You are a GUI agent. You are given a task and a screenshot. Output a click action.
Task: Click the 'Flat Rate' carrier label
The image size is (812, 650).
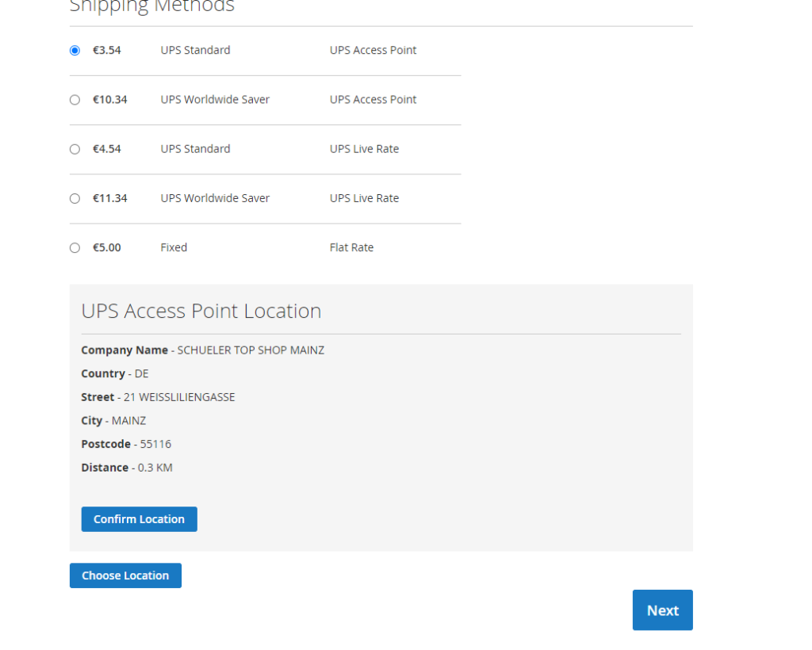[351, 247]
